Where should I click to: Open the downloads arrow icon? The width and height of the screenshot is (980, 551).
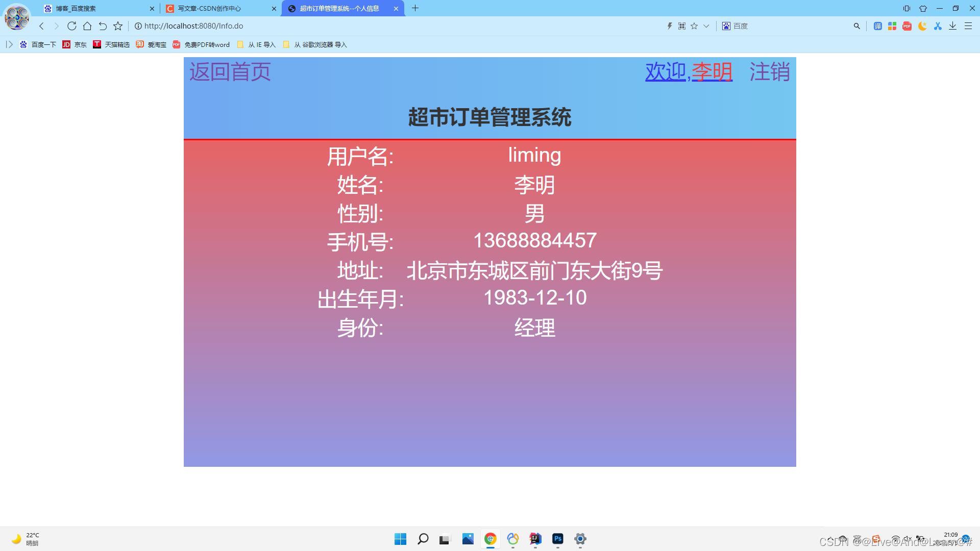point(952,26)
